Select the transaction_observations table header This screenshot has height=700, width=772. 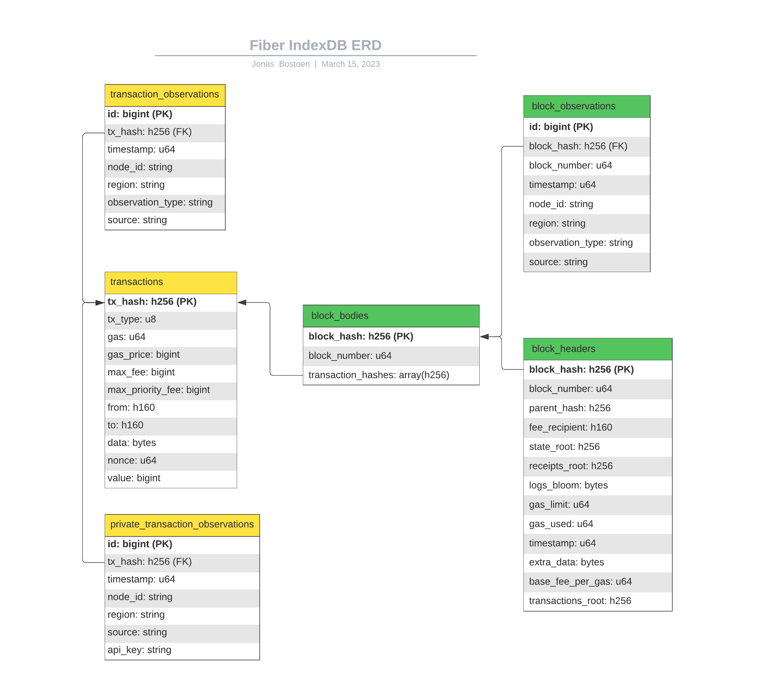click(165, 95)
